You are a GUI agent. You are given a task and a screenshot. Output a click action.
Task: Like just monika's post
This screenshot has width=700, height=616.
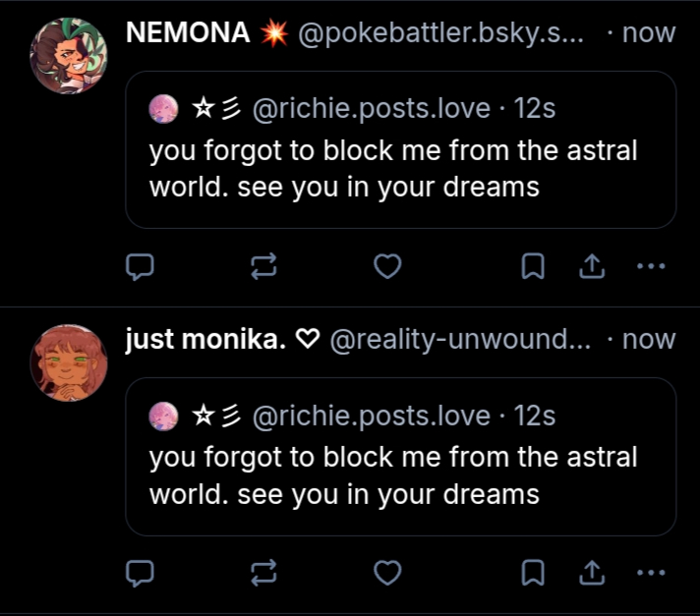[x=388, y=572]
